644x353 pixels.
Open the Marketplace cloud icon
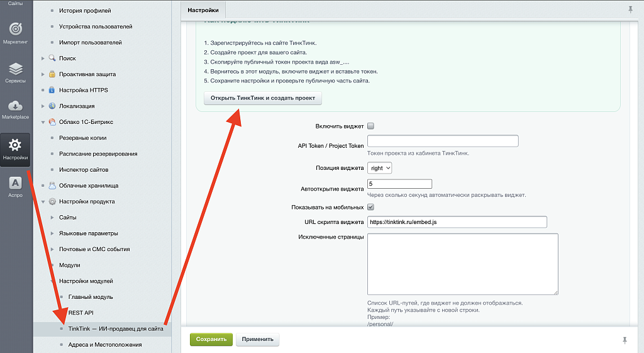16,105
